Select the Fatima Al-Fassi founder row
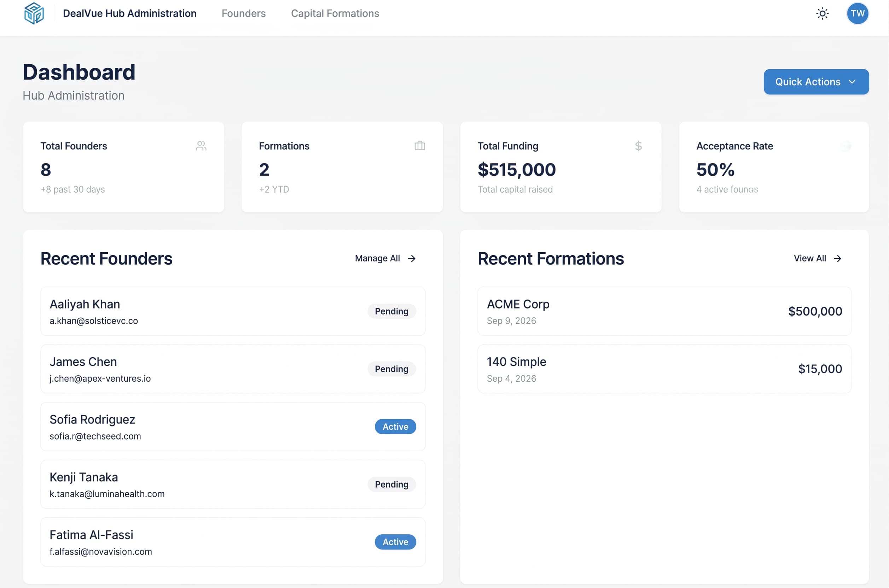The width and height of the screenshot is (889, 588). (233, 542)
